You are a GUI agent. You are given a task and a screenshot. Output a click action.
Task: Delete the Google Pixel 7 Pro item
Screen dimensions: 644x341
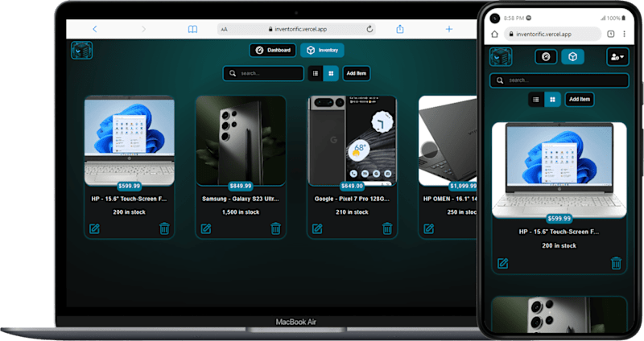(x=387, y=228)
